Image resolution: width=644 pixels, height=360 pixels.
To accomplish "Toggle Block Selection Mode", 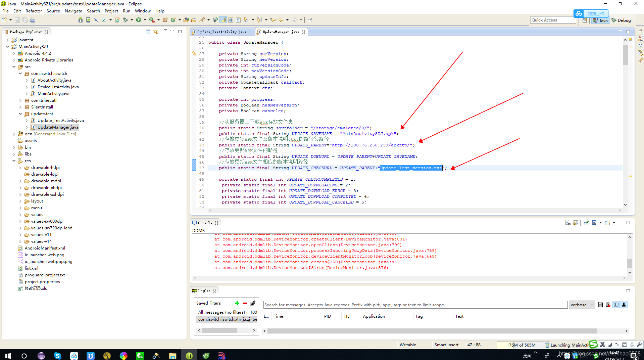I will [231, 20].
